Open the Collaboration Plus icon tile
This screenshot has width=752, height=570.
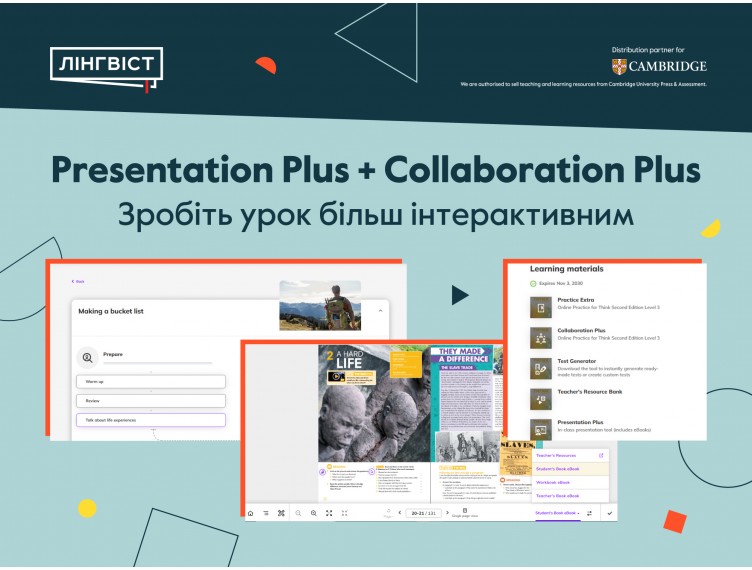tap(540, 338)
